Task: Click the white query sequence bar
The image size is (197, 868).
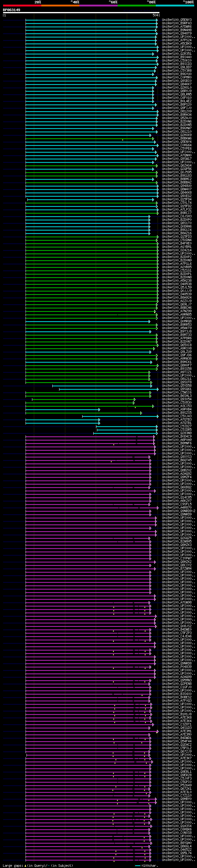Action: (x=81, y=13)
